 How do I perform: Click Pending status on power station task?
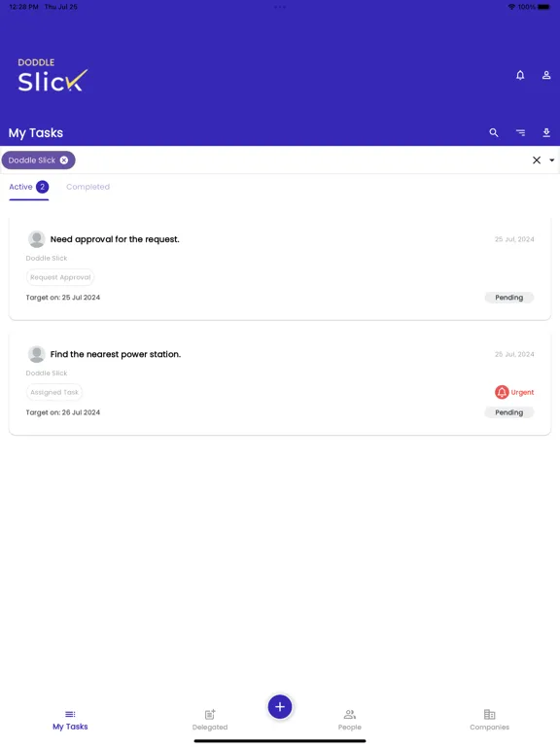tap(509, 412)
